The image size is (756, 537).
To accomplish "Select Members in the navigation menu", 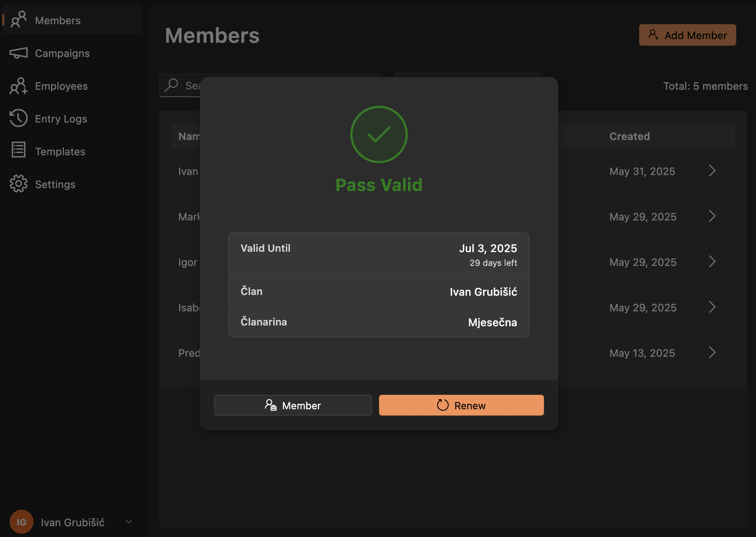I will pos(58,20).
